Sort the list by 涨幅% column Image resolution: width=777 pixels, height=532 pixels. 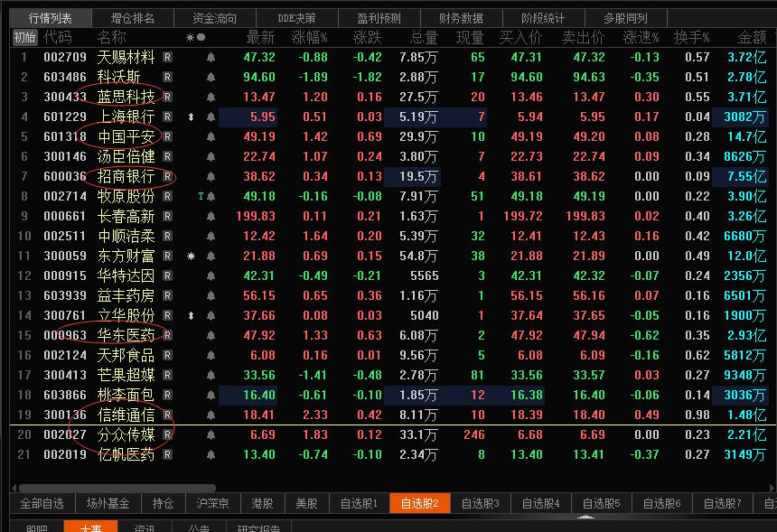click(x=309, y=37)
